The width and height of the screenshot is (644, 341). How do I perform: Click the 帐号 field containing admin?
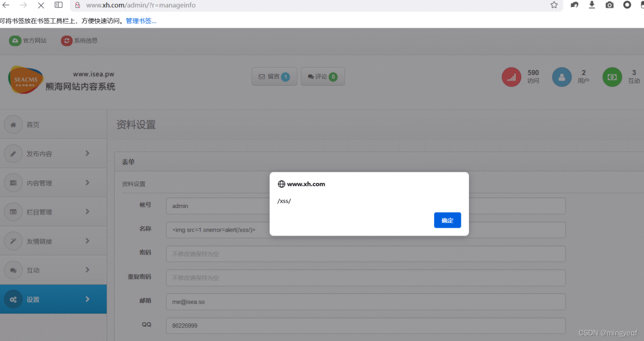tap(366, 206)
